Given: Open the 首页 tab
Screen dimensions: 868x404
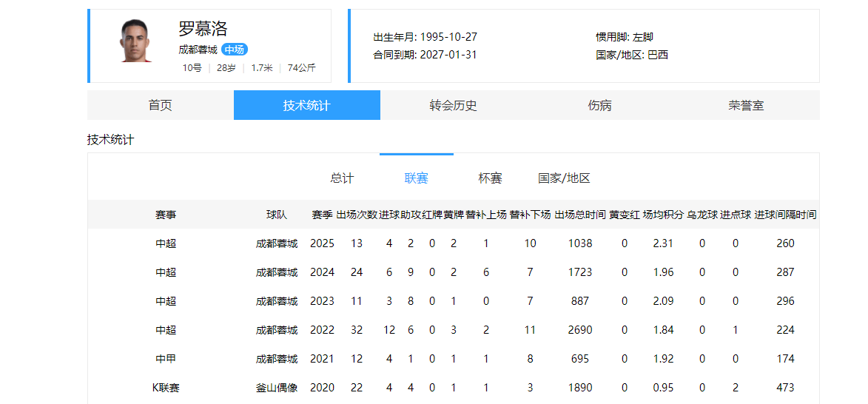Looking at the screenshot, I should pos(161,105).
